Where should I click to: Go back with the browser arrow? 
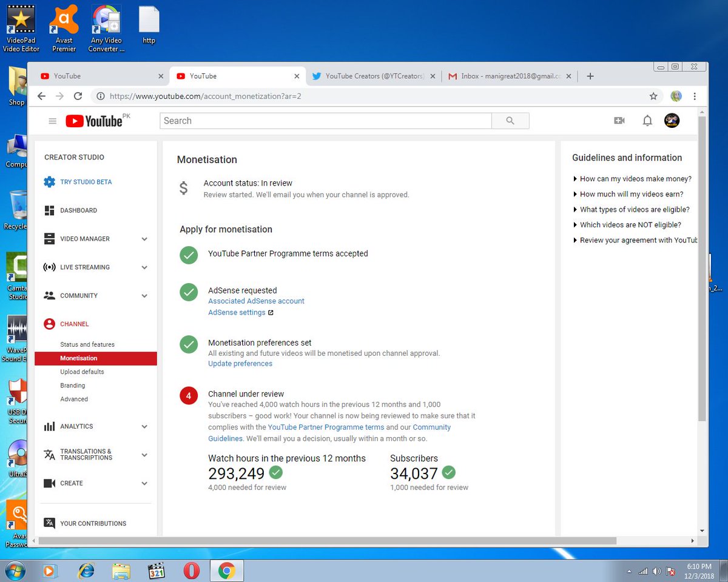click(41, 96)
